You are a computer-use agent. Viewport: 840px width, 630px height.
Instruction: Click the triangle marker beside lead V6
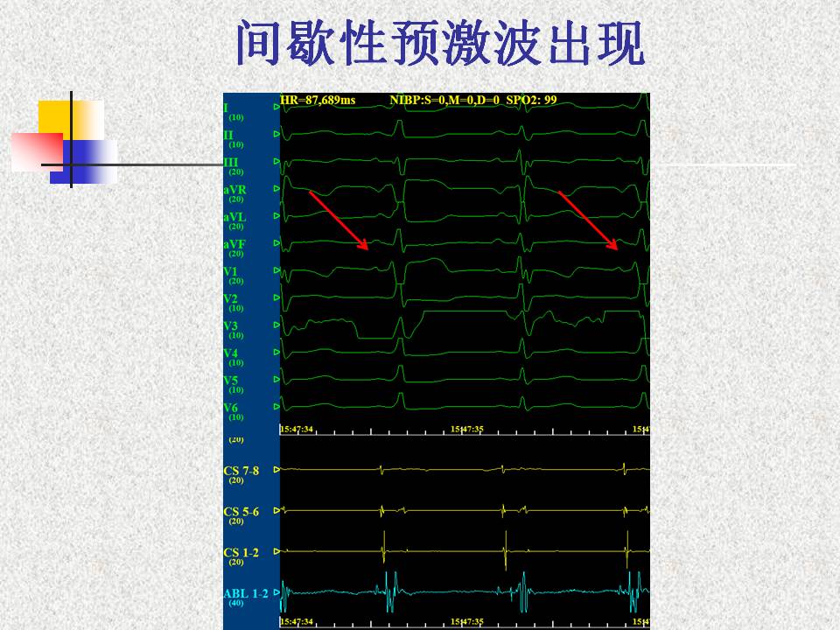pos(276,408)
